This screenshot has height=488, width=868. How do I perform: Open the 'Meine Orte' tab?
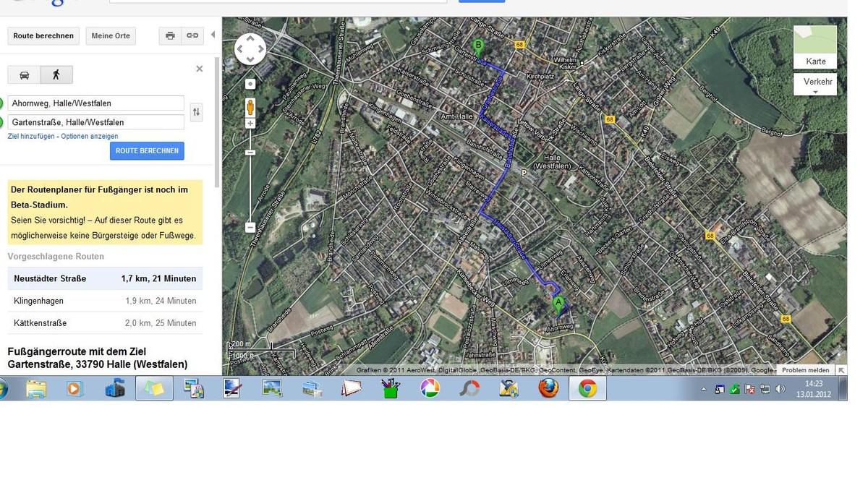(111, 35)
